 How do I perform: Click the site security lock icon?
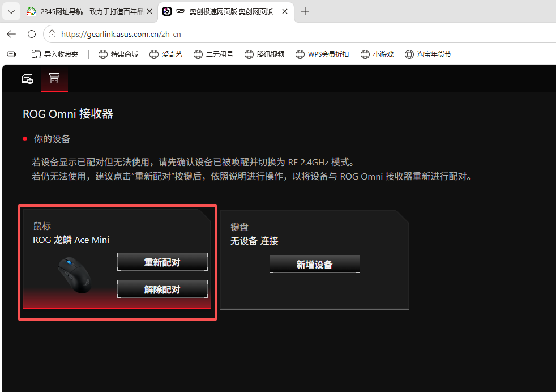tap(52, 34)
